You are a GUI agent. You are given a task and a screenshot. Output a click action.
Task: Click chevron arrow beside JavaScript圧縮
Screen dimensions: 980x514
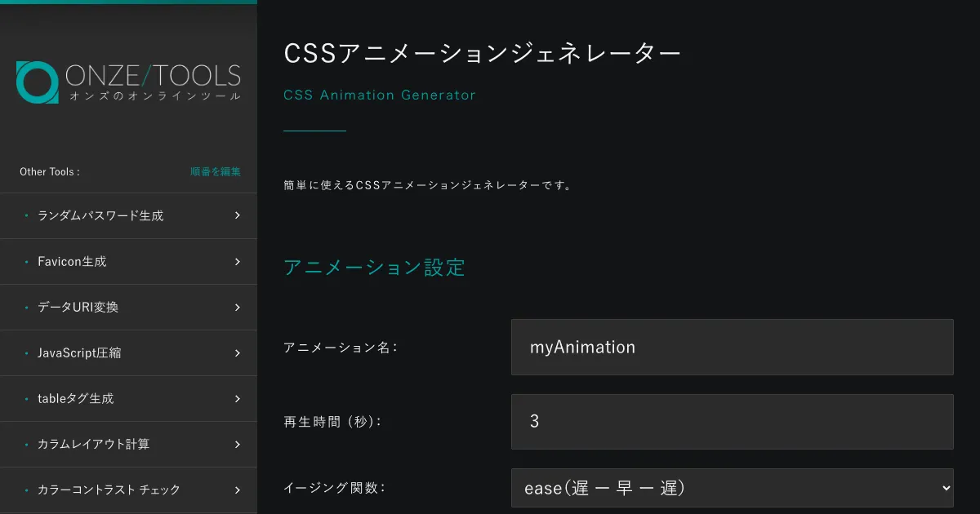pos(237,352)
